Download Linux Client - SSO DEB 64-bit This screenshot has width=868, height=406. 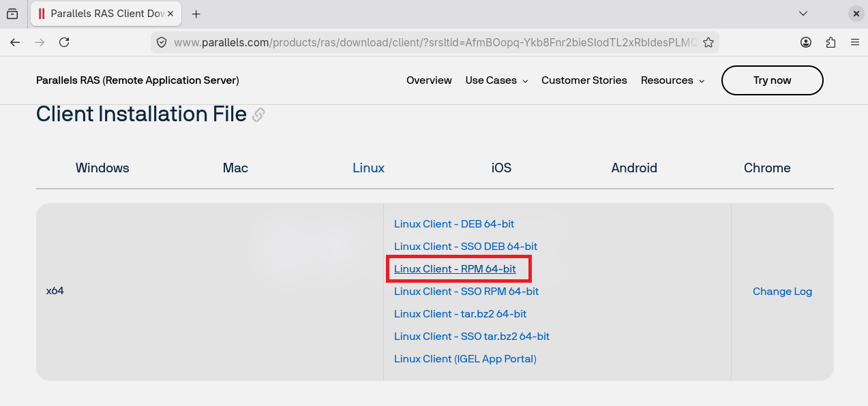pyautogui.click(x=466, y=247)
